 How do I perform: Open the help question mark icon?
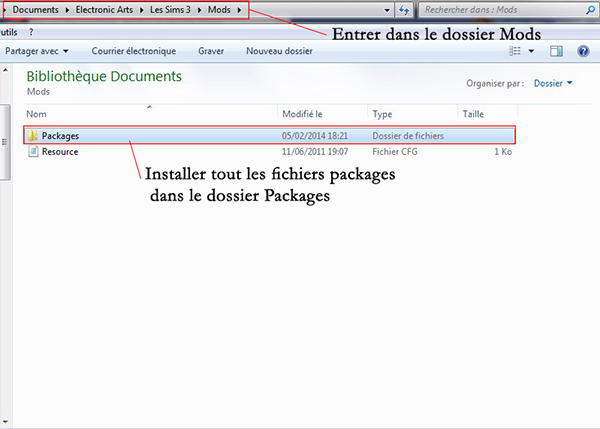tap(582, 50)
